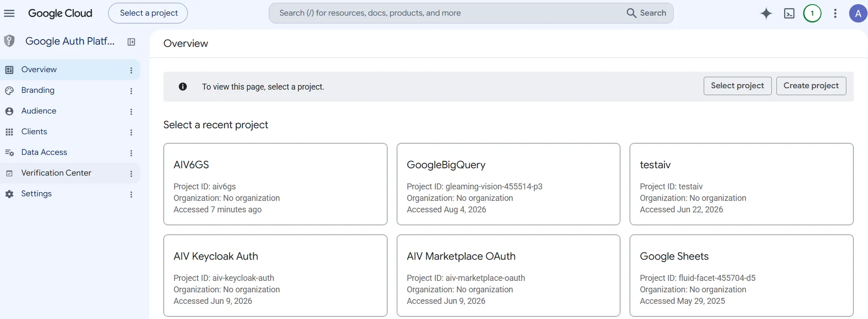The width and height of the screenshot is (868, 319).
Task: Select the GoogleBigQuery project card
Action: (509, 184)
